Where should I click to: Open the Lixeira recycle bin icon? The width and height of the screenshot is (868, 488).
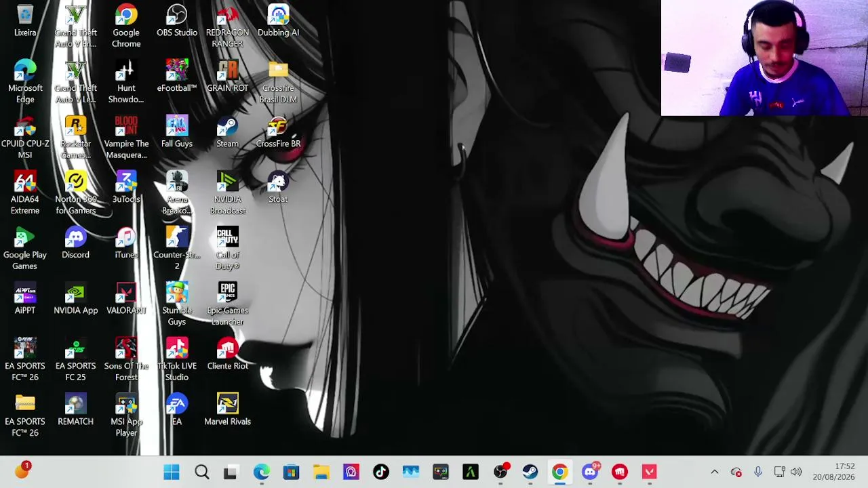tap(25, 21)
